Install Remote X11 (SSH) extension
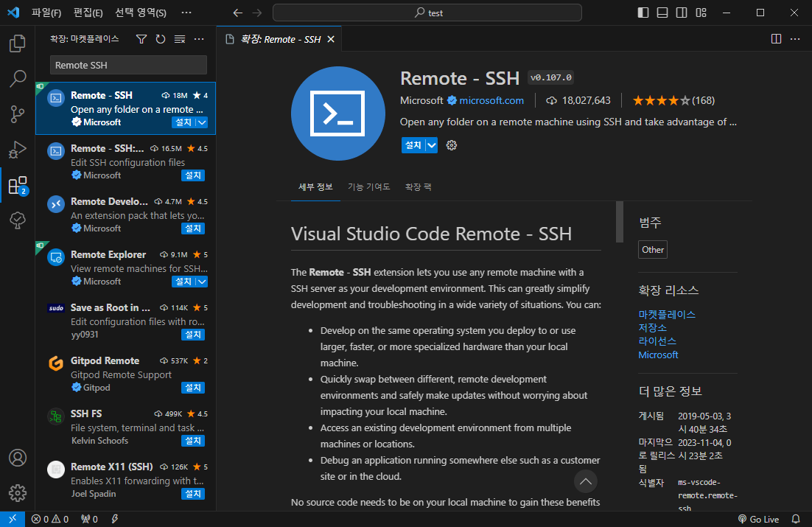Screen dimensions: 812x527 pos(192,494)
